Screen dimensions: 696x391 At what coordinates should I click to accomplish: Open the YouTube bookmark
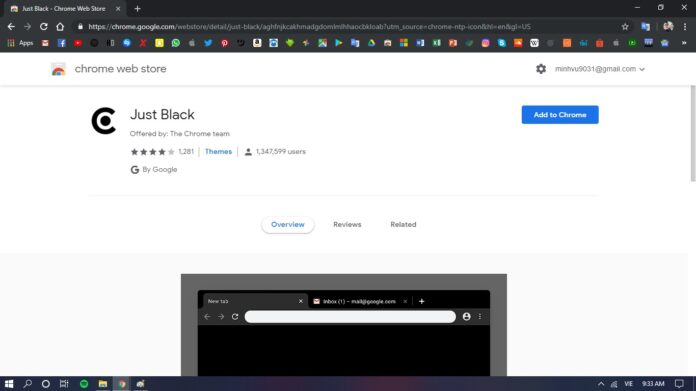(78, 43)
